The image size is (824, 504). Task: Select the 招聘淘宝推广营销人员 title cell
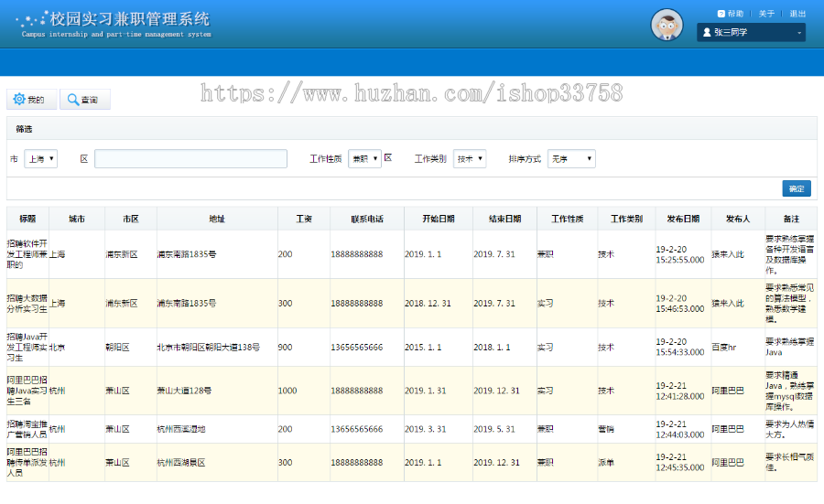(27, 429)
